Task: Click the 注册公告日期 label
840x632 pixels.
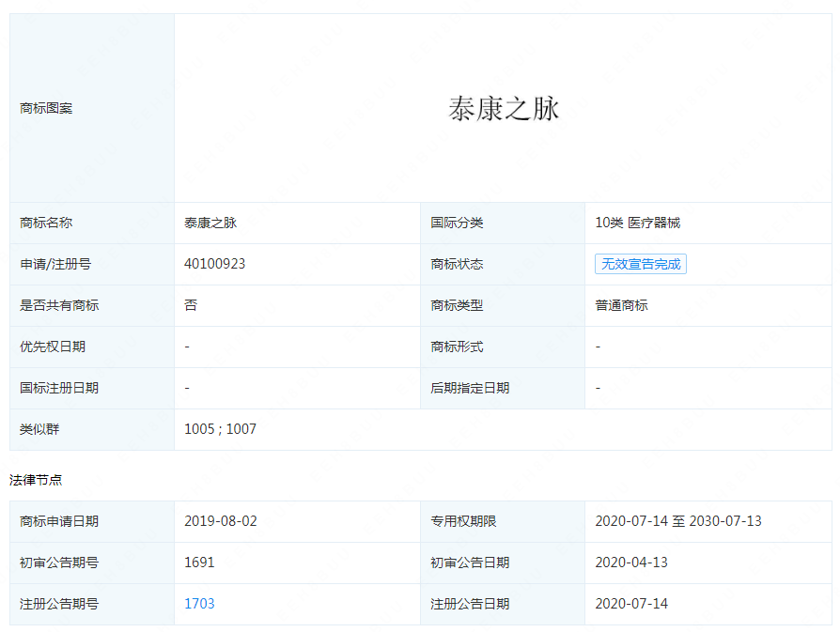Action: (x=470, y=604)
